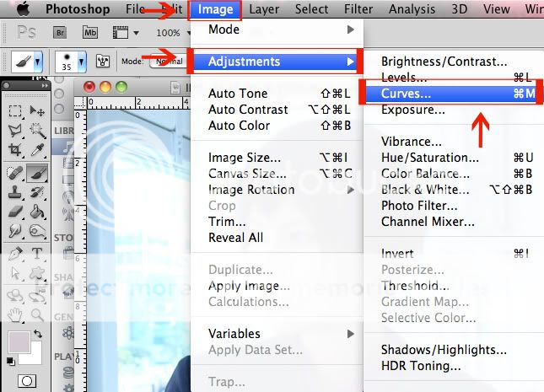This screenshot has width=544, height=392.
Task: Select the Rectangular Marquee tool
Action: tap(15, 111)
